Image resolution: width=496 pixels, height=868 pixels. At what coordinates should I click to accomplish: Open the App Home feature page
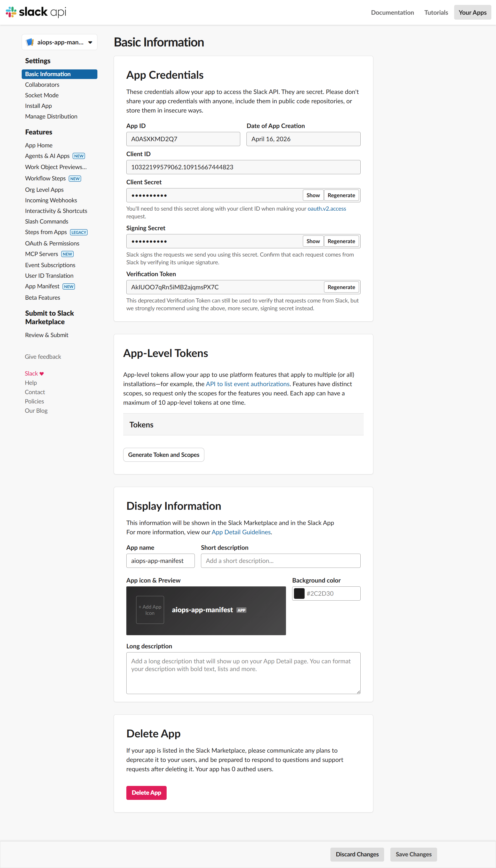[x=39, y=145]
